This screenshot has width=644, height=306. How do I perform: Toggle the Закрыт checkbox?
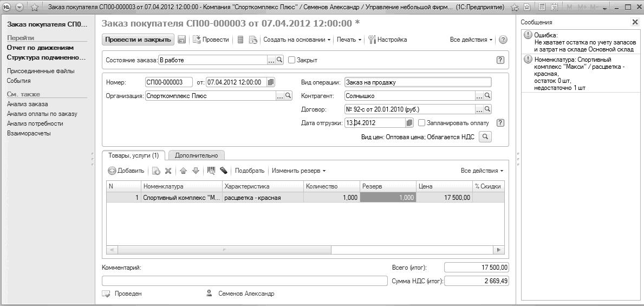[291, 60]
